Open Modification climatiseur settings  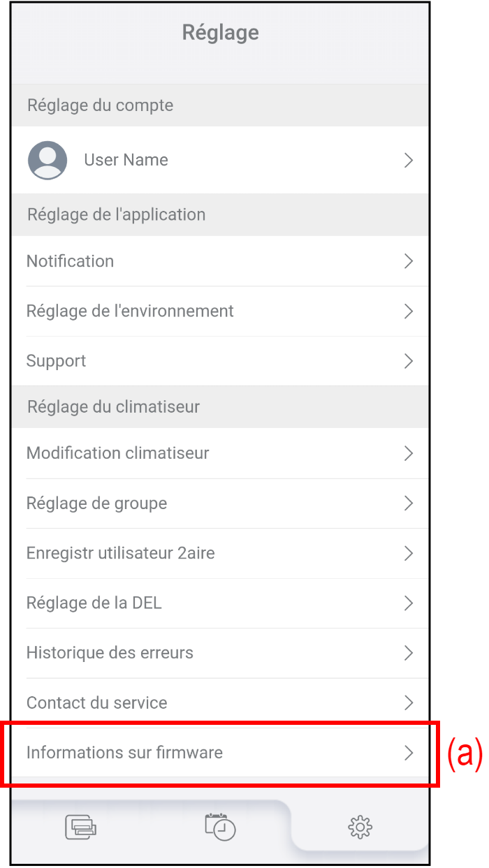click(117, 453)
